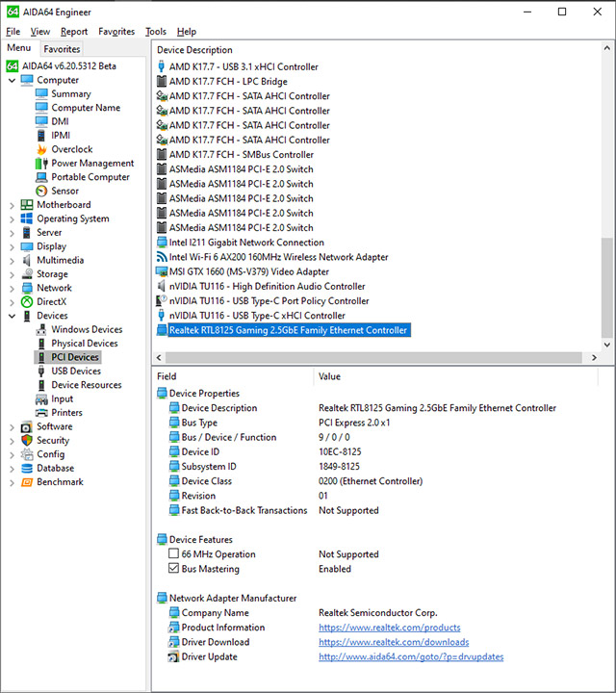Open the Tools menu

(156, 32)
